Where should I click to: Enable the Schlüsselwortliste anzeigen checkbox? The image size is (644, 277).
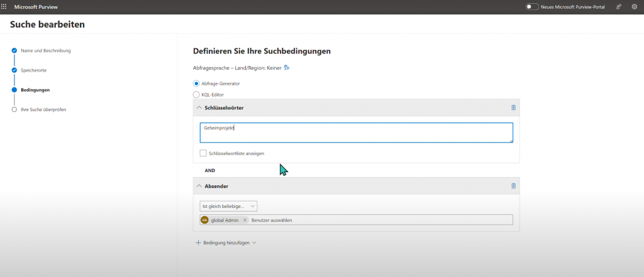(203, 153)
